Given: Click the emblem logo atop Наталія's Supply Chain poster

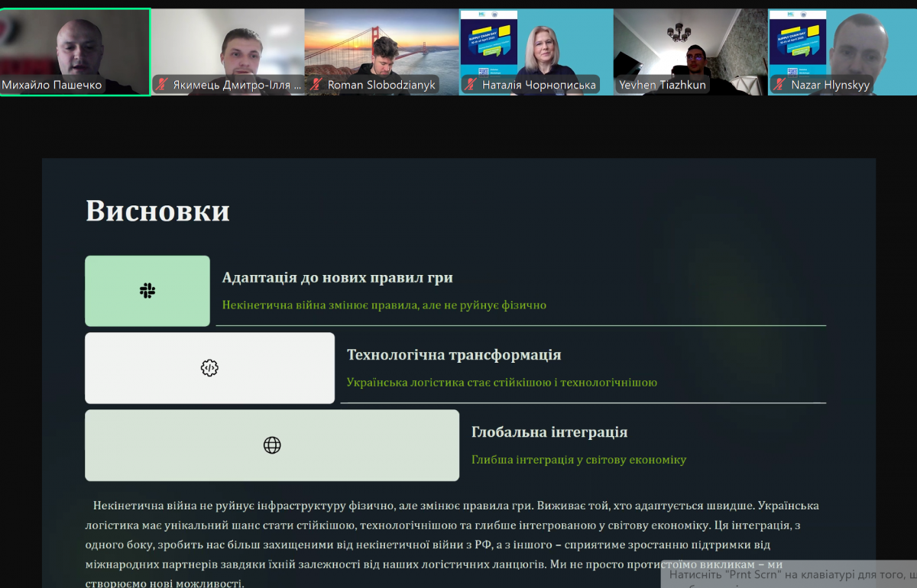Looking at the screenshot, I should pos(495,14).
